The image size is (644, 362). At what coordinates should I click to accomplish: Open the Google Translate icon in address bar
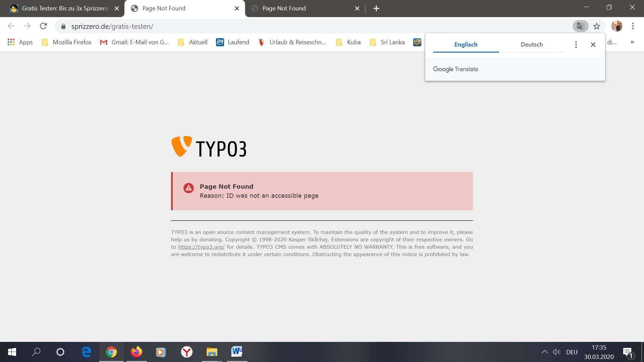click(x=581, y=26)
